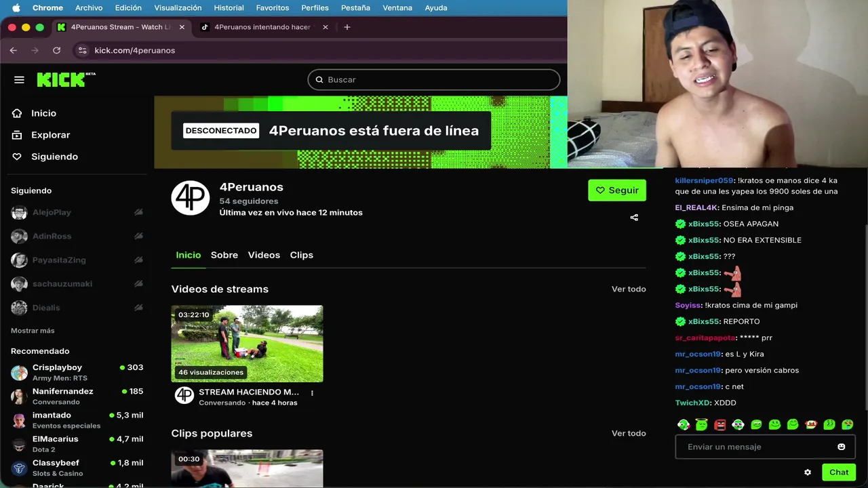Screen dimensions: 868x488
Task: Close the TikTok 4Peruanos intentando tab
Action: (x=325, y=27)
